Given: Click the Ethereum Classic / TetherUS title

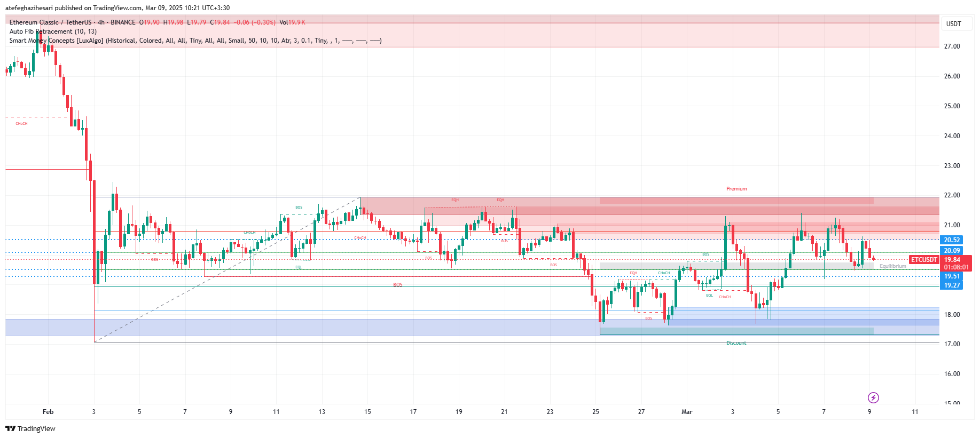Looking at the screenshot, I should [51, 22].
